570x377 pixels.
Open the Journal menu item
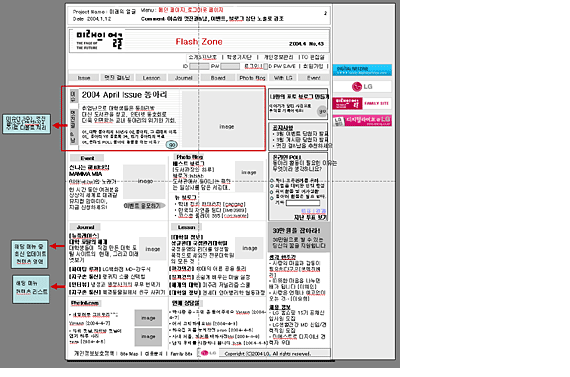pyautogui.click(x=184, y=78)
